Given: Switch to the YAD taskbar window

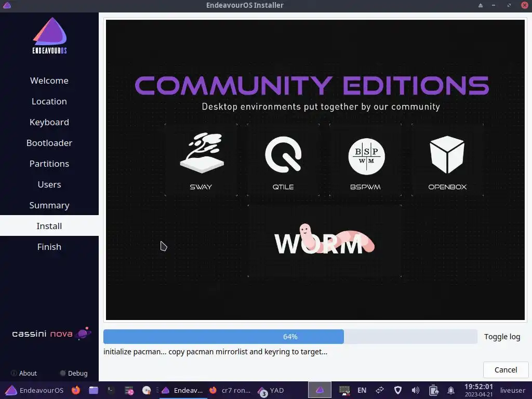Looking at the screenshot, I should click(271, 391).
